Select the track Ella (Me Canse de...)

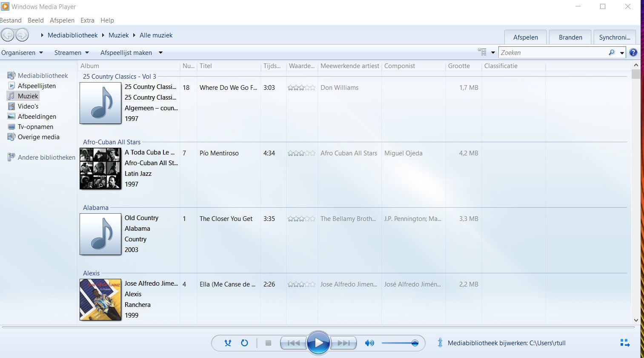[227, 284]
